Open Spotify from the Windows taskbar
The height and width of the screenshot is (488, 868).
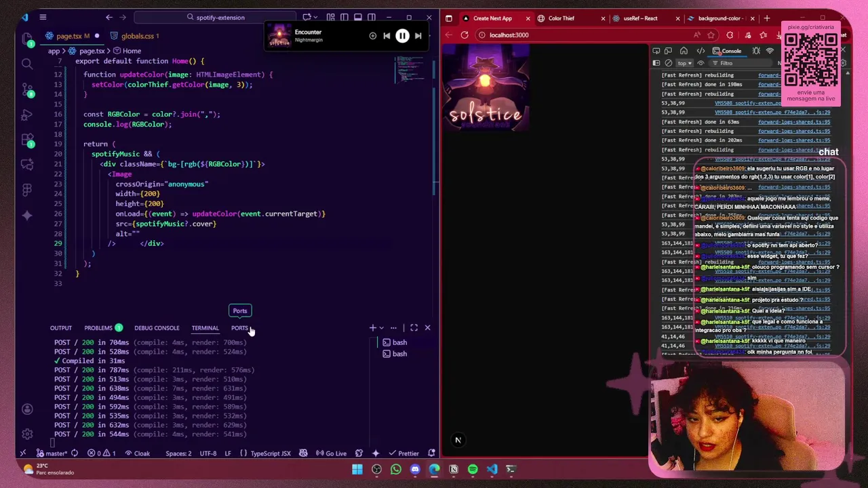[x=473, y=469]
